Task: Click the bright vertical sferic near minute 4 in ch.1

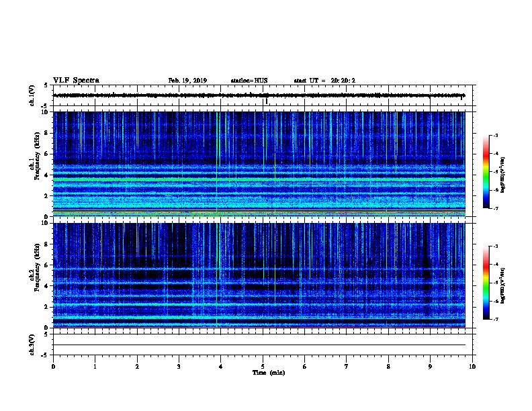Action: (x=216, y=164)
